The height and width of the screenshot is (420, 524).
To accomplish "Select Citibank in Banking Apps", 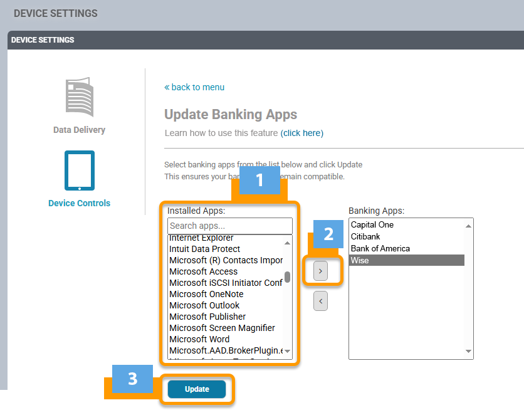I will tap(407, 236).
